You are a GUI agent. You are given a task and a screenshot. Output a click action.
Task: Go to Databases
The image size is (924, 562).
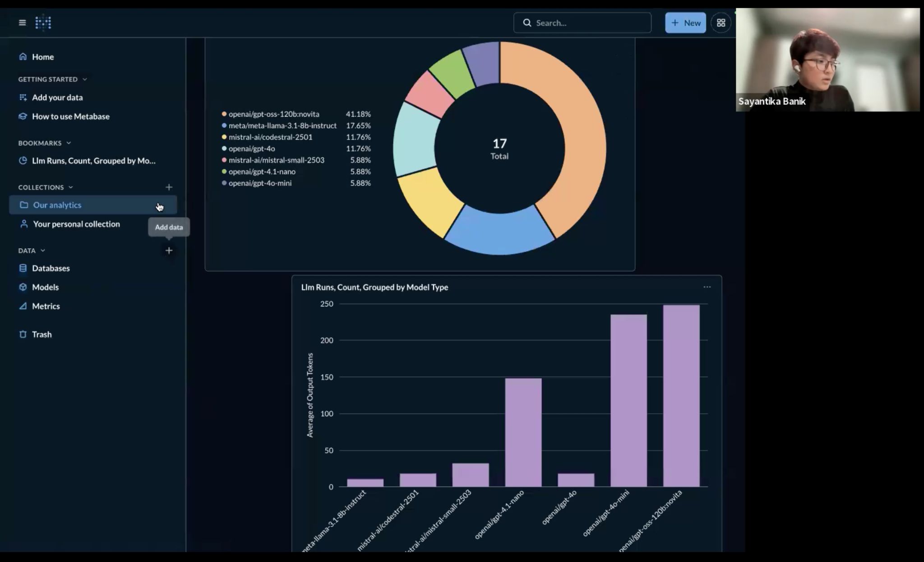click(51, 268)
